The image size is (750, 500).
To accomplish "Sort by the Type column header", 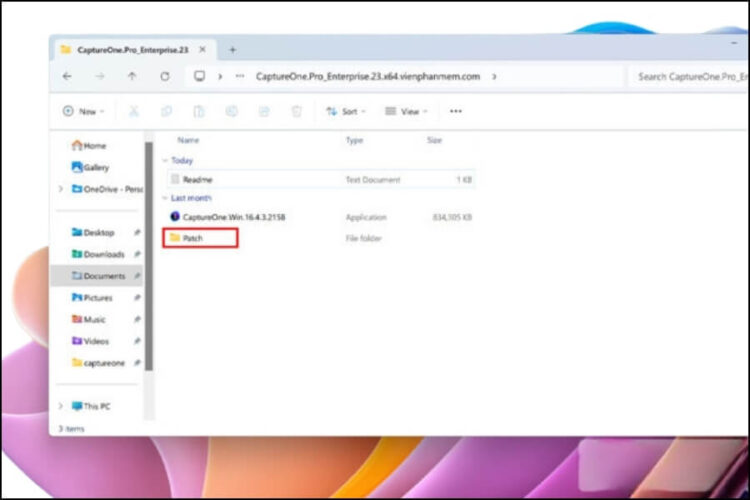I will (354, 140).
